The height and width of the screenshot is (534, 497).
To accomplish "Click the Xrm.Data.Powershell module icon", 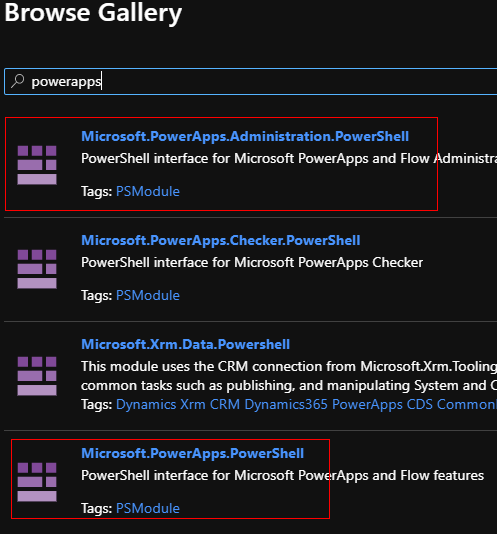I will pyautogui.click(x=37, y=376).
